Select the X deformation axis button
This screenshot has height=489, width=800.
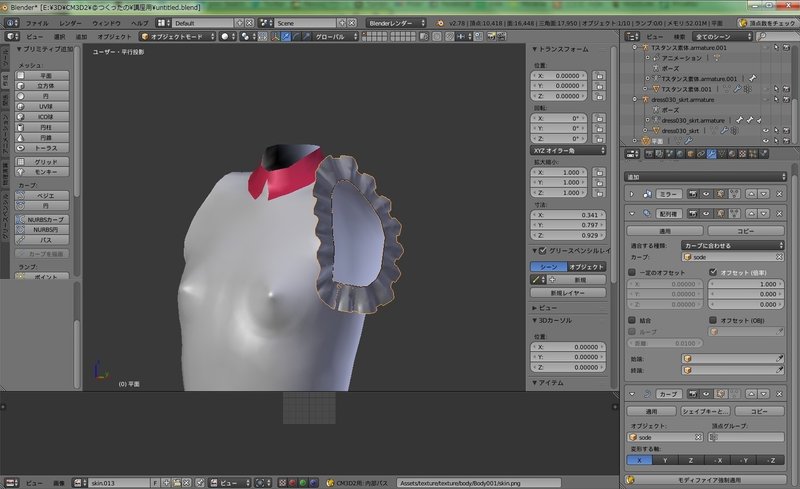pyautogui.click(x=639, y=460)
